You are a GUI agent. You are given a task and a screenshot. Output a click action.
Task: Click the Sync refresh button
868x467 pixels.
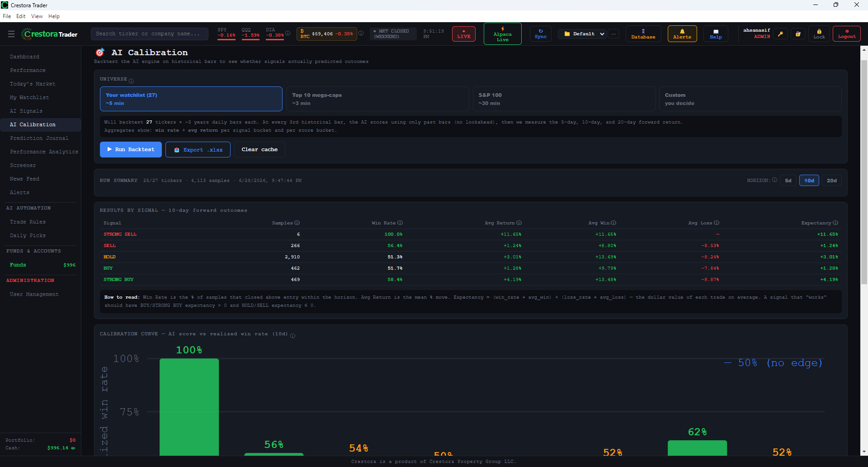540,34
